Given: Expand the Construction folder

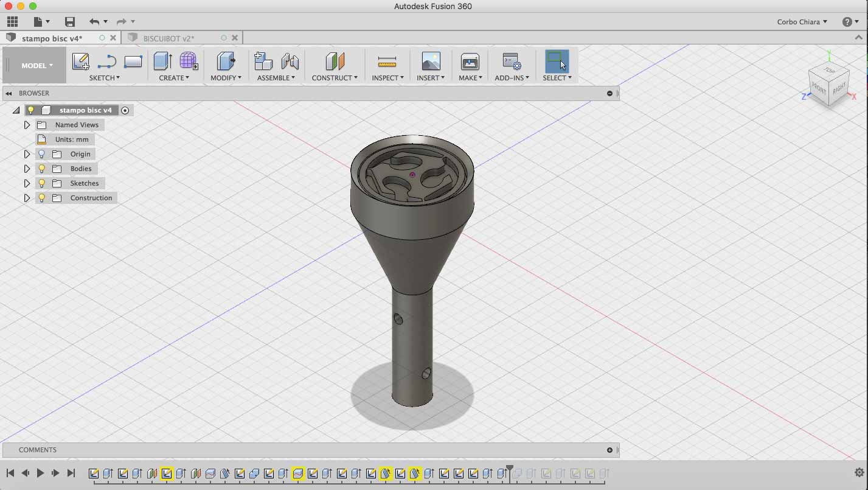Looking at the screenshot, I should 27,198.
